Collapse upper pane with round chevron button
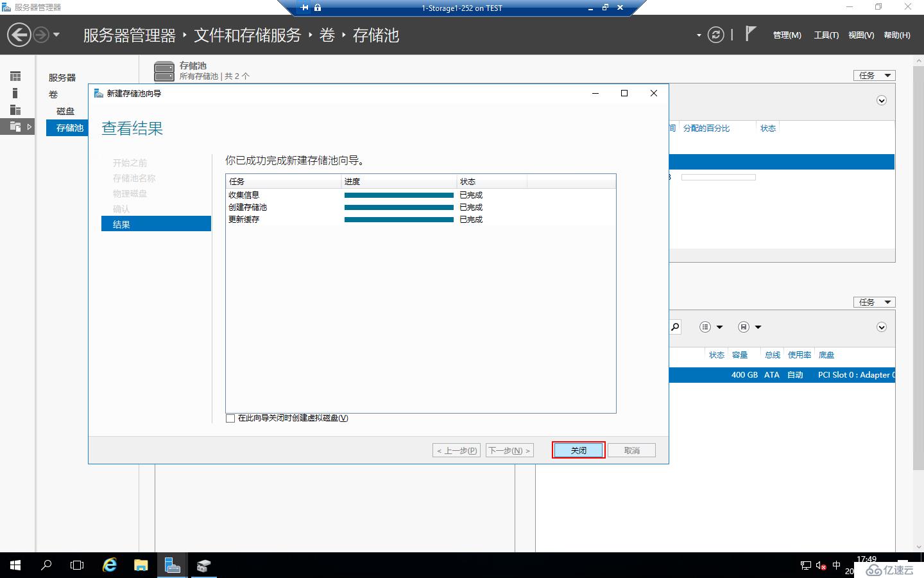Screen dimensions: 924x578 882,100
